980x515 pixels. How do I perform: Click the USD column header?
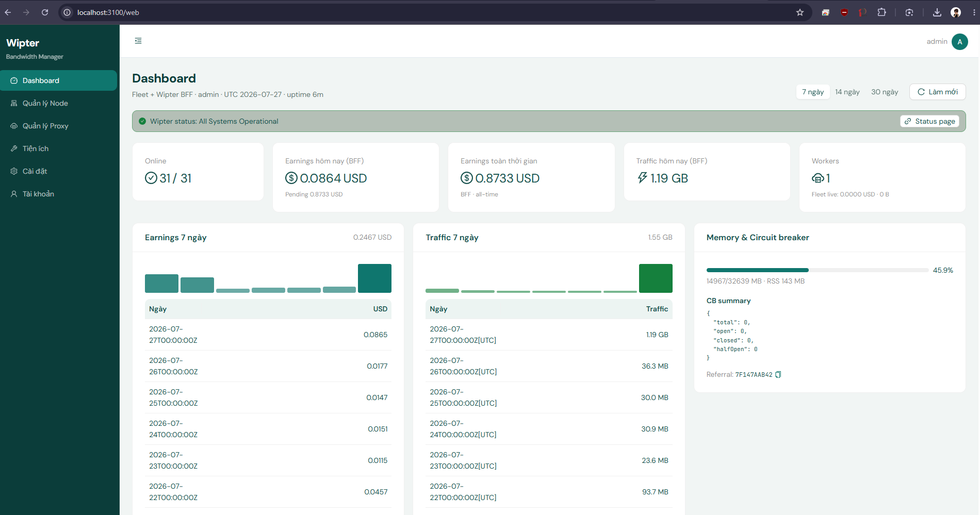tap(380, 309)
